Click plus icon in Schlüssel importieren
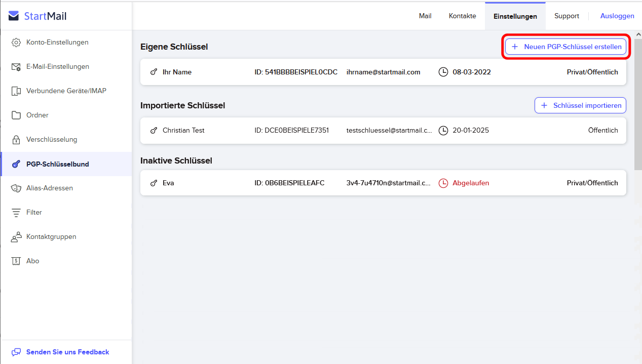 point(544,105)
